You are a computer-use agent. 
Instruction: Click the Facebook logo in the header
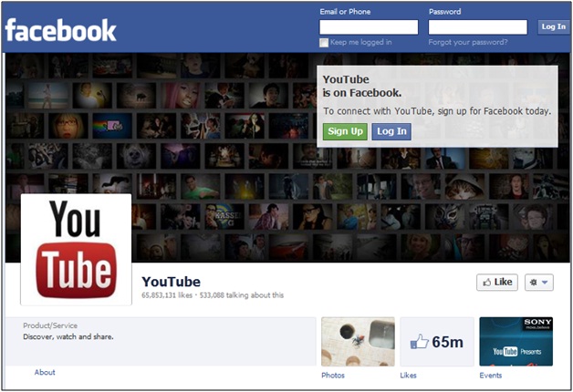[x=60, y=30]
